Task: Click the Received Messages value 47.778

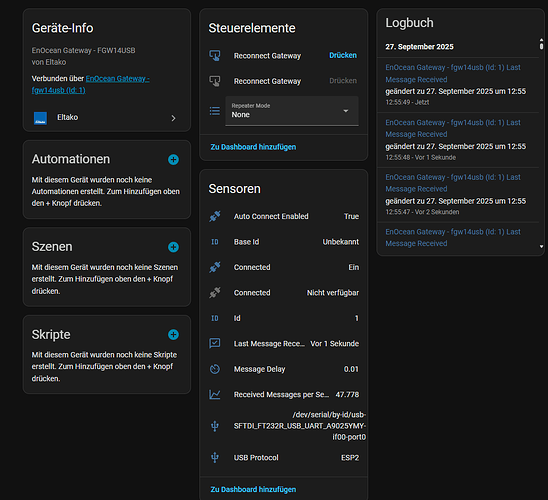Action: (x=347, y=394)
